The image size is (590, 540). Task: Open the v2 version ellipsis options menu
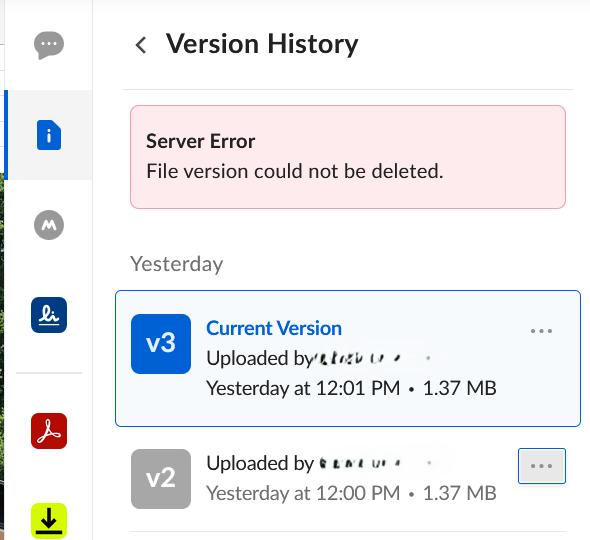coord(541,466)
